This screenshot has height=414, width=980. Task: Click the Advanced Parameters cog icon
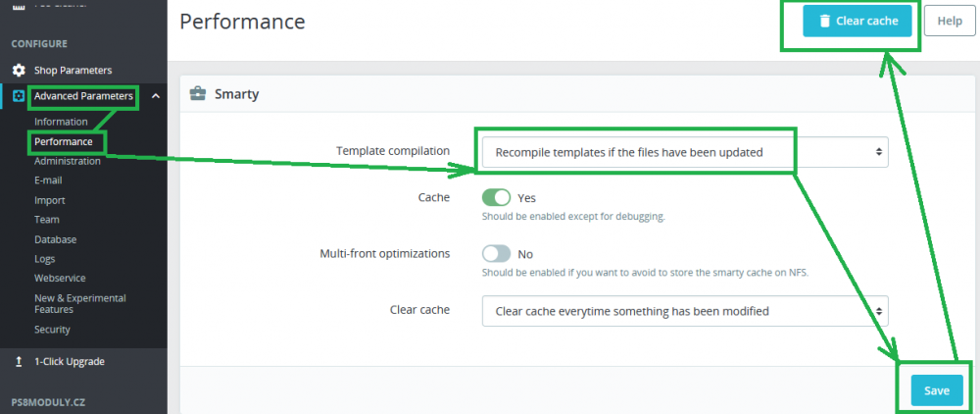19,96
